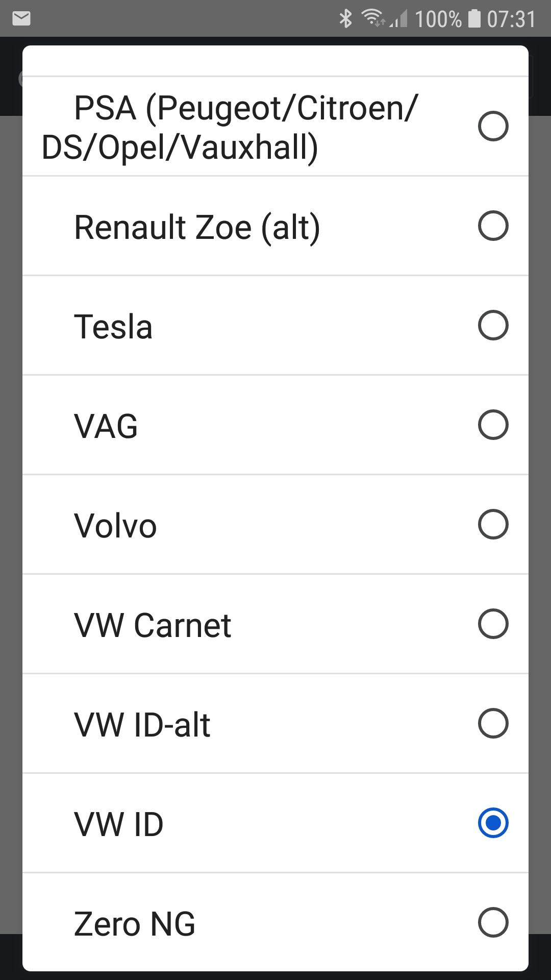
Task: Tap the VW ID-alt option text
Action: coord(142,725)
